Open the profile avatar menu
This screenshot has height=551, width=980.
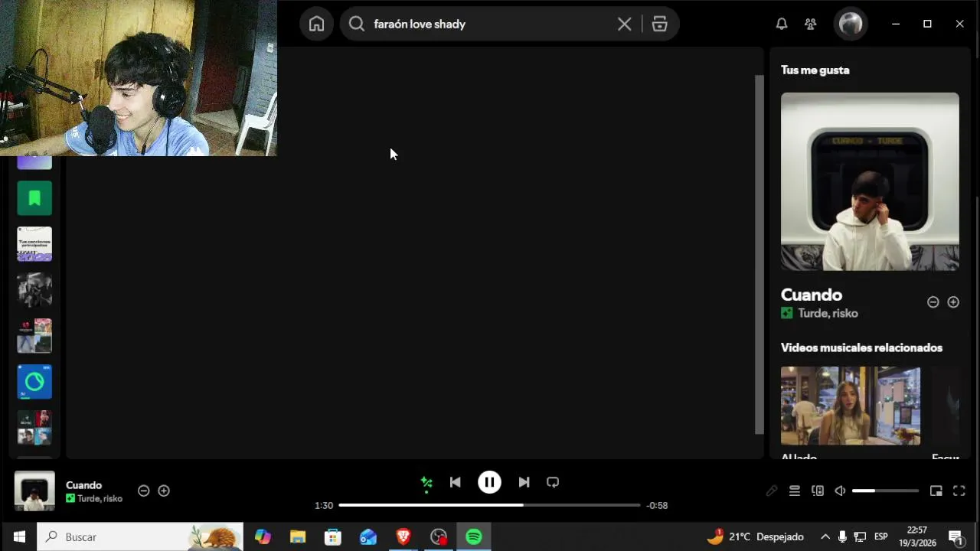pyautogui.click(x=851, y=24)
